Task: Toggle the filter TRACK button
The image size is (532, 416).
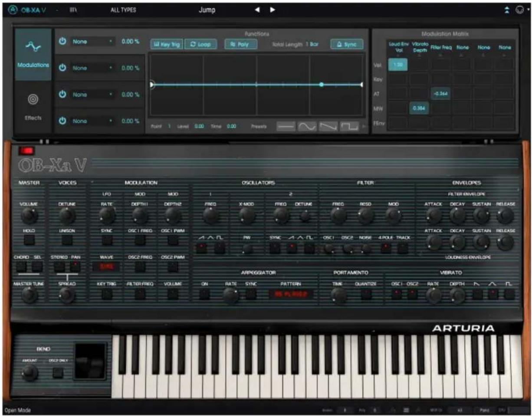Action: coord(402,248)
